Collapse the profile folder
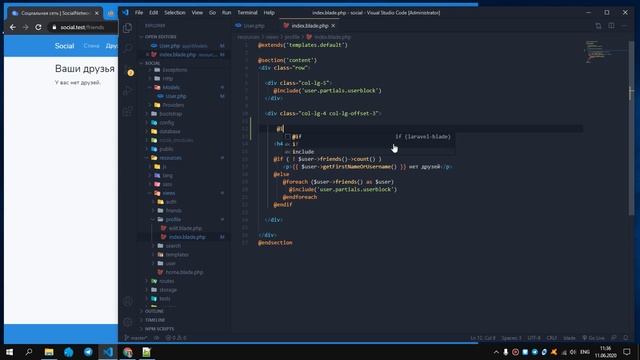The height and width of the screenshot is (360, 640). (173, 220)
